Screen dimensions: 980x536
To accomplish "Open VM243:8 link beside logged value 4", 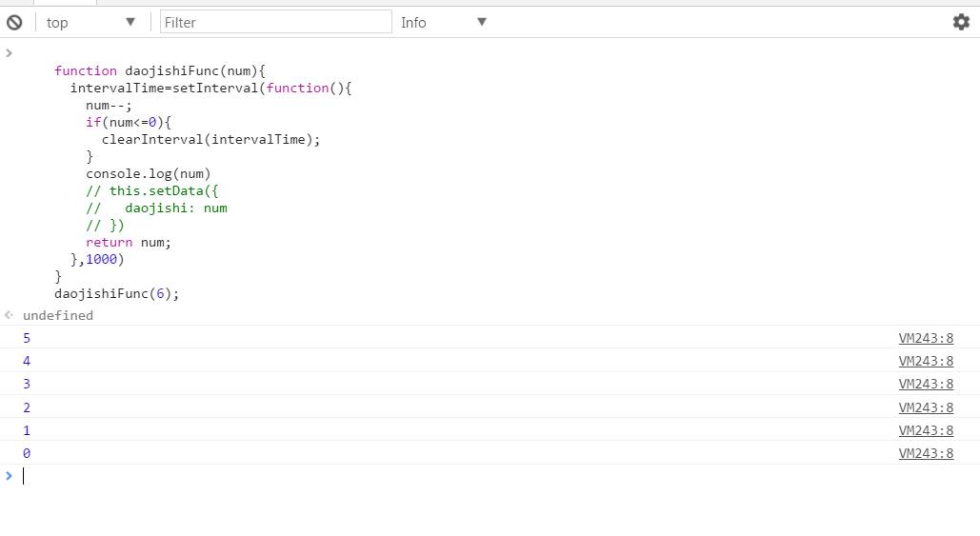I will [x=926, y=361].
